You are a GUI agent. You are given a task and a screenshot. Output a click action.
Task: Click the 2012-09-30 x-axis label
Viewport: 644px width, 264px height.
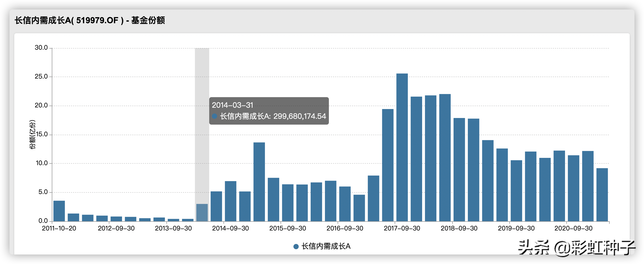(x=116, y=228)
